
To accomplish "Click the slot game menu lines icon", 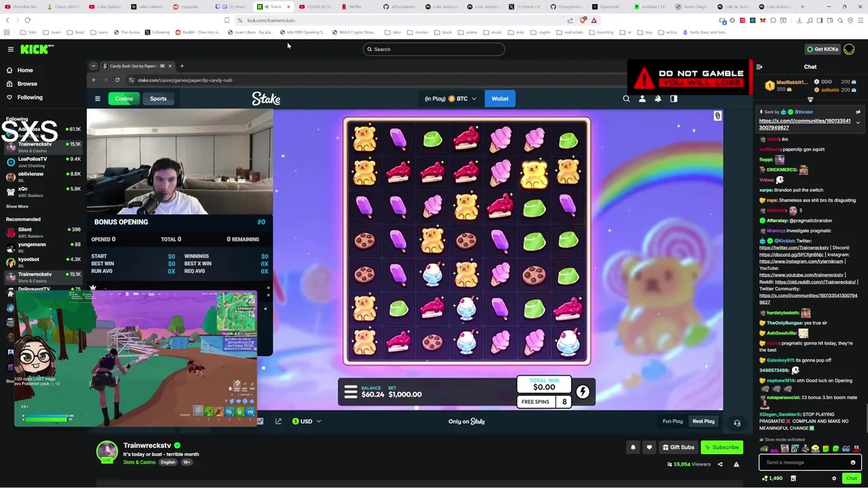I will [351, 392].
